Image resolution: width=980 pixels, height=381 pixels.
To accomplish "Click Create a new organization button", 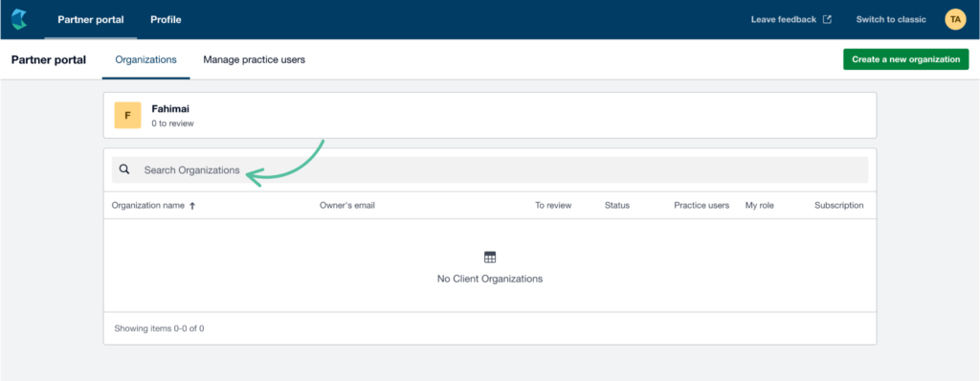I will tap(905, 59).
